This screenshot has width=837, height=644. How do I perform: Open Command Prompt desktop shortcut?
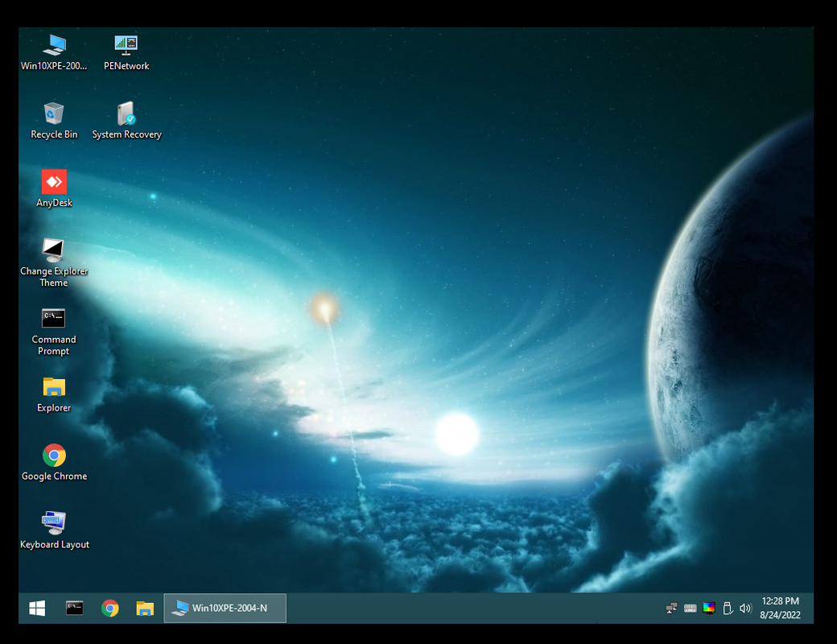point(54,331)
